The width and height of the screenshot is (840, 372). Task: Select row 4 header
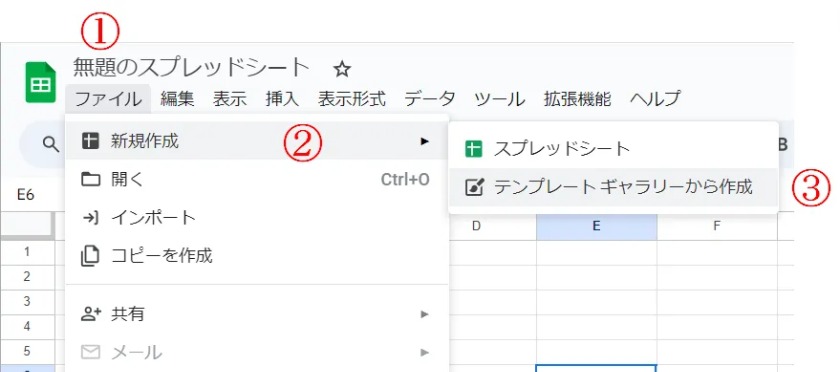click(x=27, y=326)
